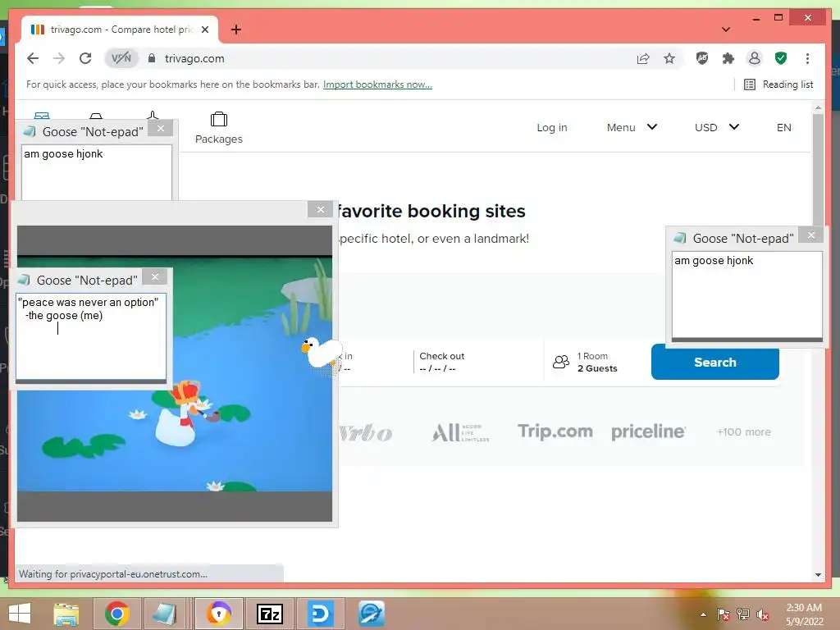Screen dimensions: 840x630
Task: Close the trivago.com tab
Action: pyautogui.click(x=204, y=30)
